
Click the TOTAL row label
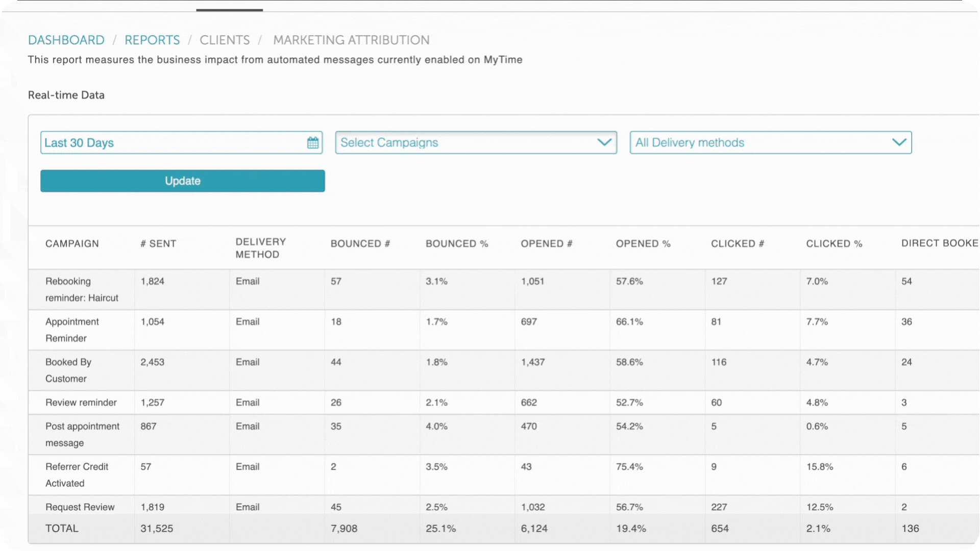coord(62,529)
